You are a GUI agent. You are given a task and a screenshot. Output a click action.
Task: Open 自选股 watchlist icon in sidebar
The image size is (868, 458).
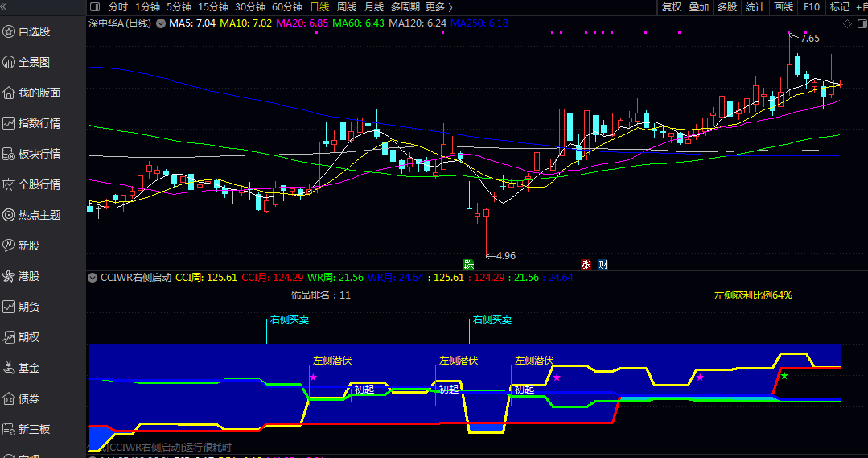pos(9,31)
